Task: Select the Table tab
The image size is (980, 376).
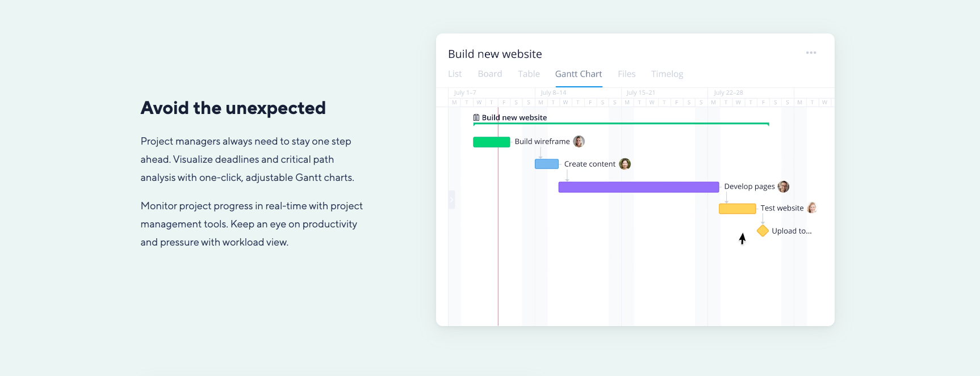Action: point(529,74)
